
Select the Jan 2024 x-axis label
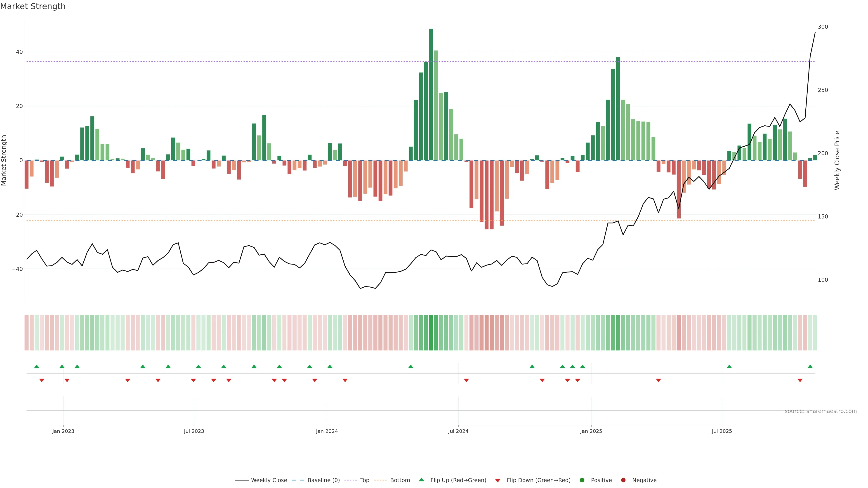pos(326,431)
